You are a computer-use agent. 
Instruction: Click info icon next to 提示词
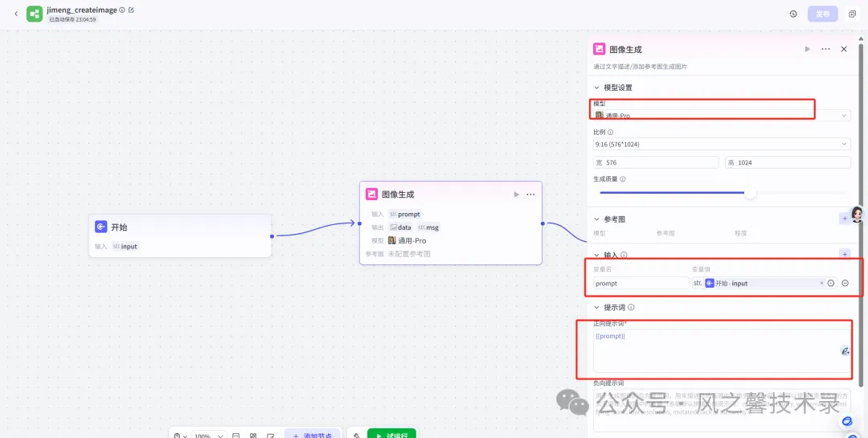point(631,307)
